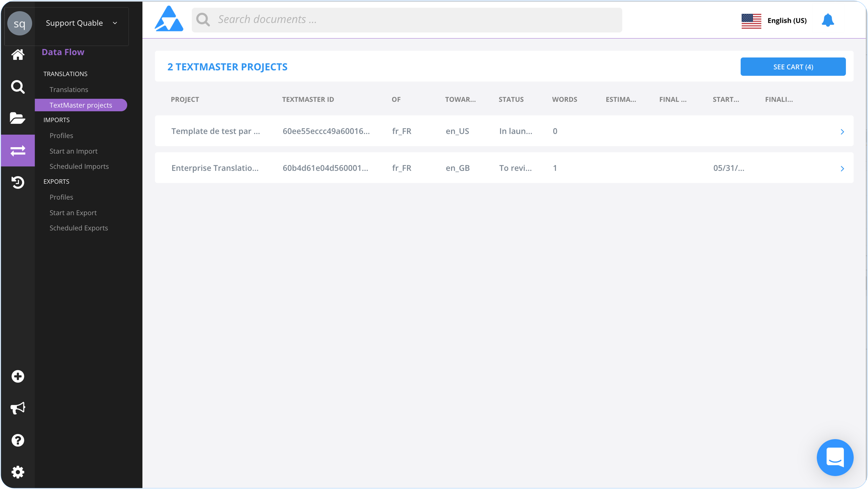
Task: Click the STATUS column header
Action: pyautogui.click(x=511, y=99)
